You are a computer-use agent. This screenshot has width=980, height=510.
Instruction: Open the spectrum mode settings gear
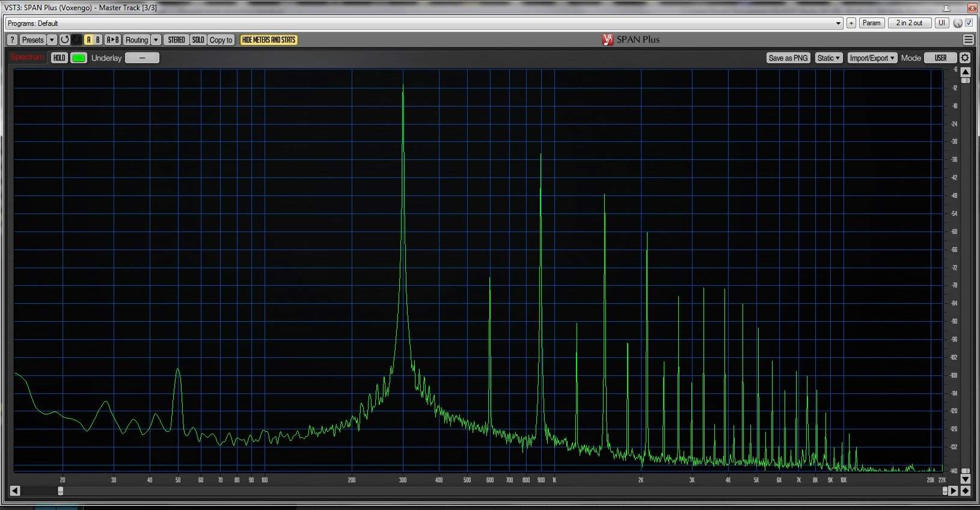pos(965,58)
